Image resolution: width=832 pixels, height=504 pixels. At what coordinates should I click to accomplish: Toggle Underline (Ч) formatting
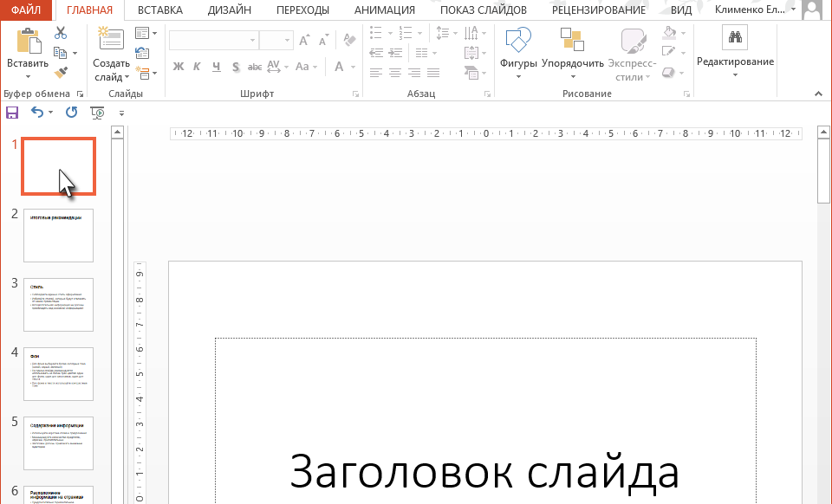pyautogui.click(x=216, y=67)
